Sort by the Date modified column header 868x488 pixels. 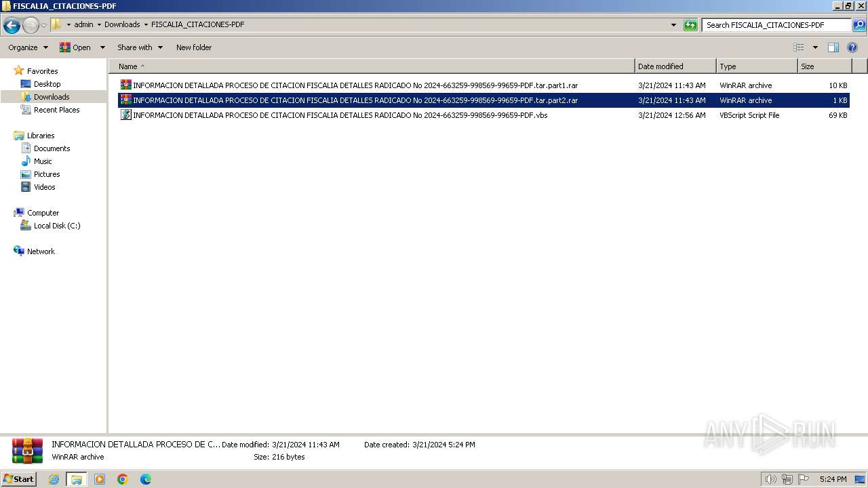(675, 66)
